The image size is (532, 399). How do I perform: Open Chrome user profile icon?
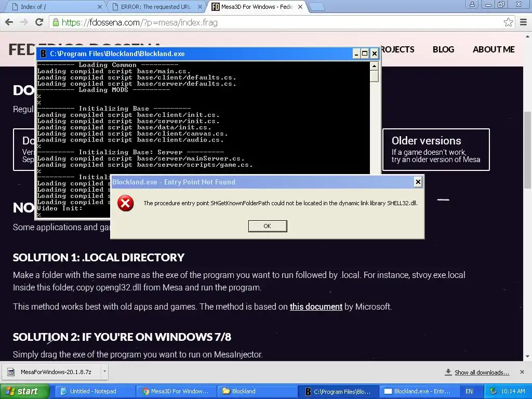472,4
